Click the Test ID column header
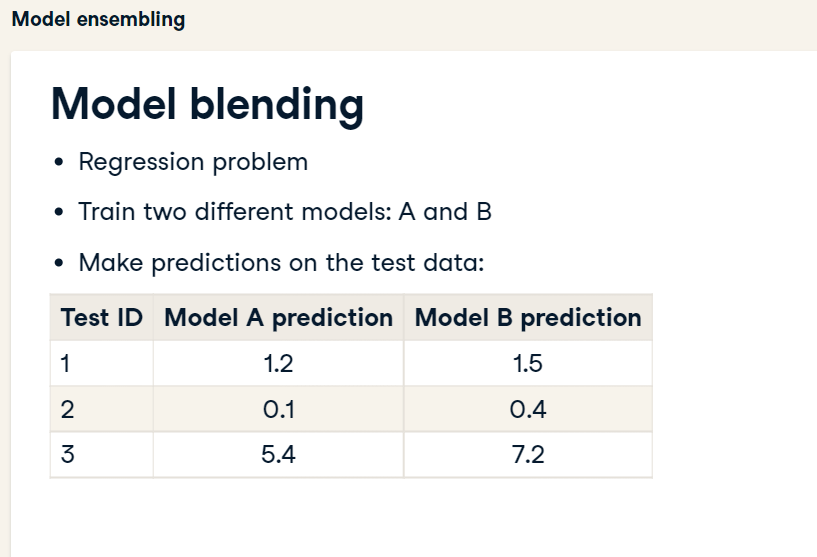 pos(102,317)
